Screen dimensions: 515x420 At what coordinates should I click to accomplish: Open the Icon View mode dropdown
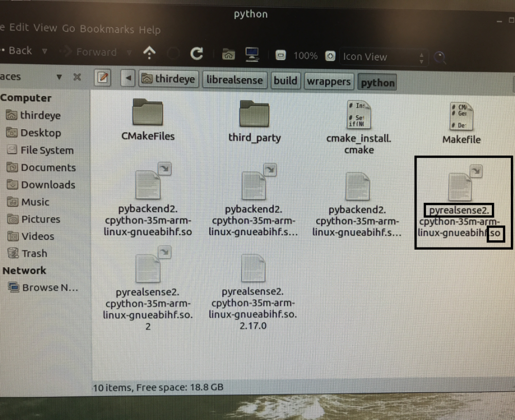(x=381, y=57)
